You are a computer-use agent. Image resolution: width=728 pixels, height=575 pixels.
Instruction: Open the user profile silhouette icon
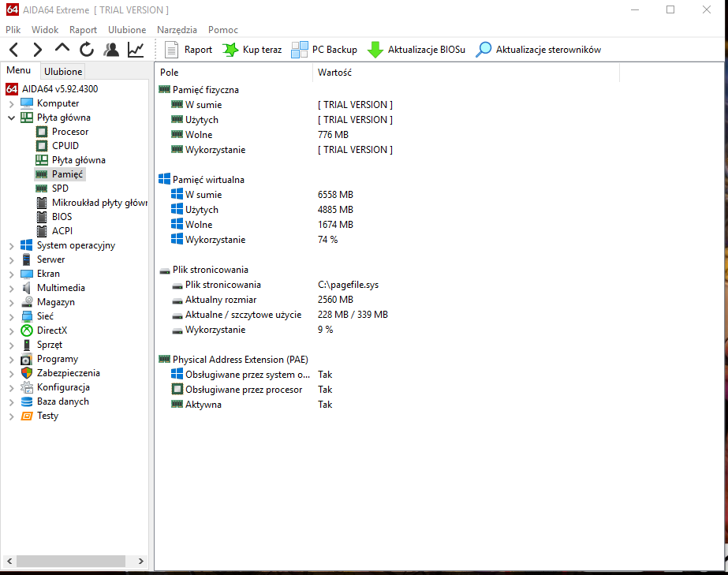(111, 49)
